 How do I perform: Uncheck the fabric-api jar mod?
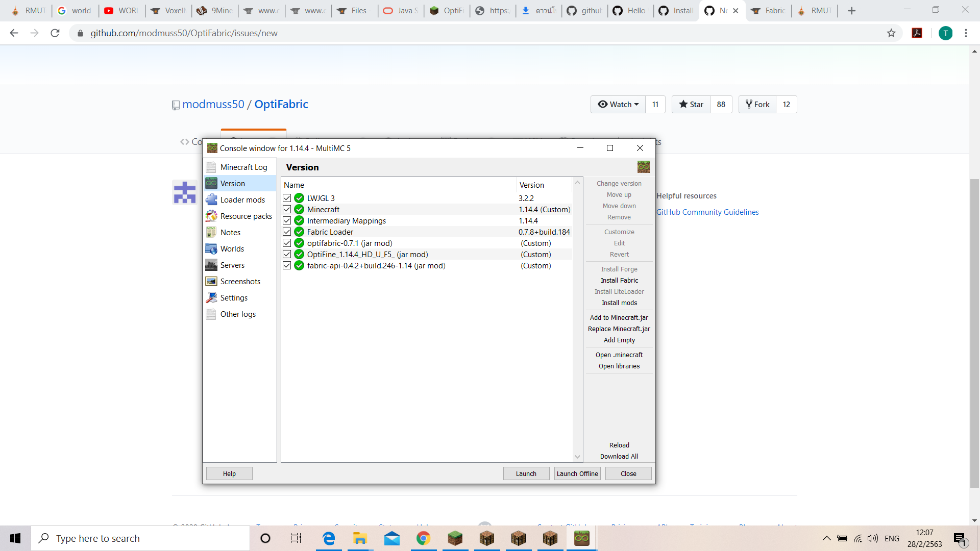pos(287,265)
